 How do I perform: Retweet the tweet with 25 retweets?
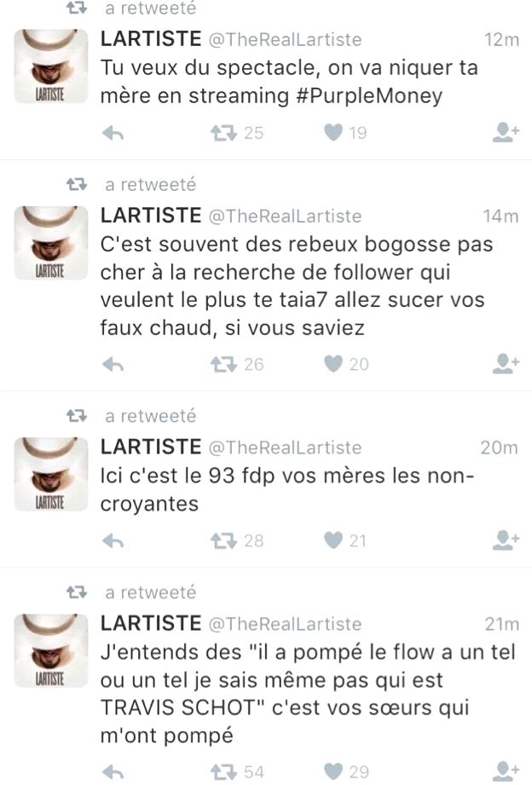pos(223,133)
